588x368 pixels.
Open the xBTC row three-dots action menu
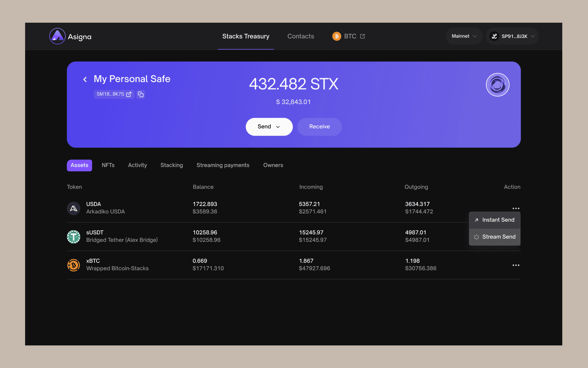tap(516, 265)
